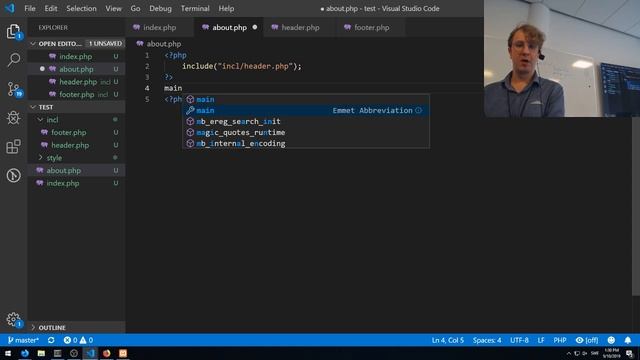Switch to the footer.php editor tab

tap(371, 27)
